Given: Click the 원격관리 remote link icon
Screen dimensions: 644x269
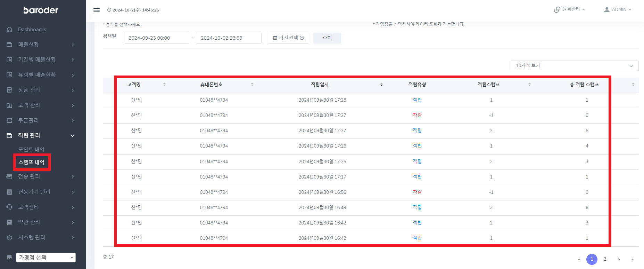Looking at the screenshot, I should tap(557, 10).
